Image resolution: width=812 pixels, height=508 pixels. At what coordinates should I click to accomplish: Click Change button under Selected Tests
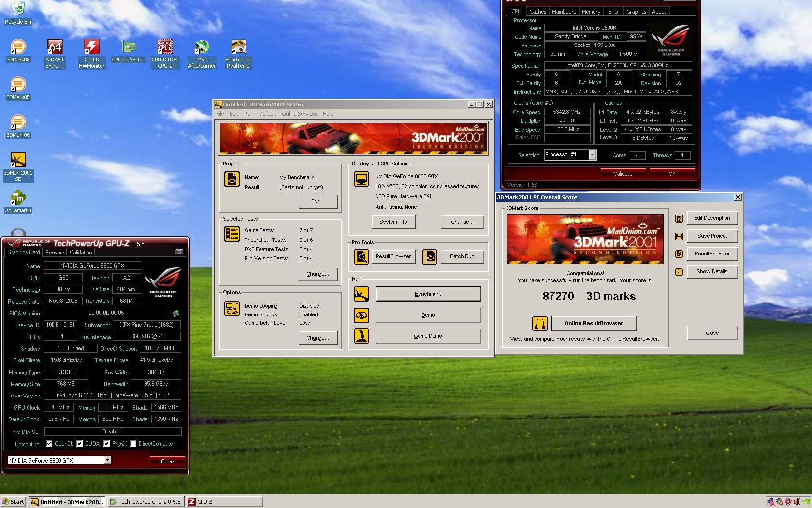tap(318, 274)
